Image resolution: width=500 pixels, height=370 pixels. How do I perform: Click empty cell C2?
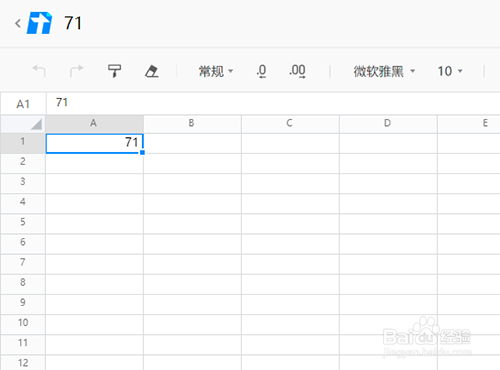(290, 163)
